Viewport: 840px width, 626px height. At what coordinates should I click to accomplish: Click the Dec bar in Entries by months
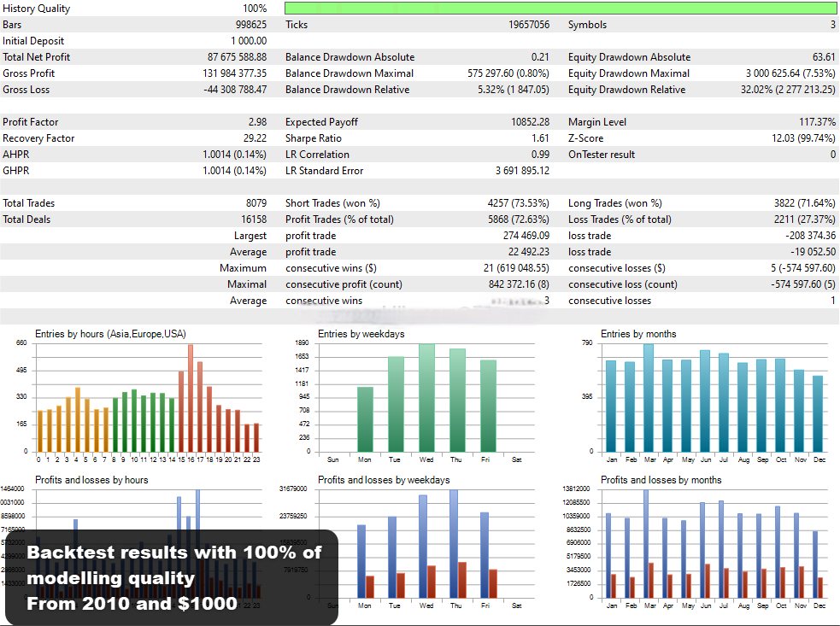tap(818, 413)
